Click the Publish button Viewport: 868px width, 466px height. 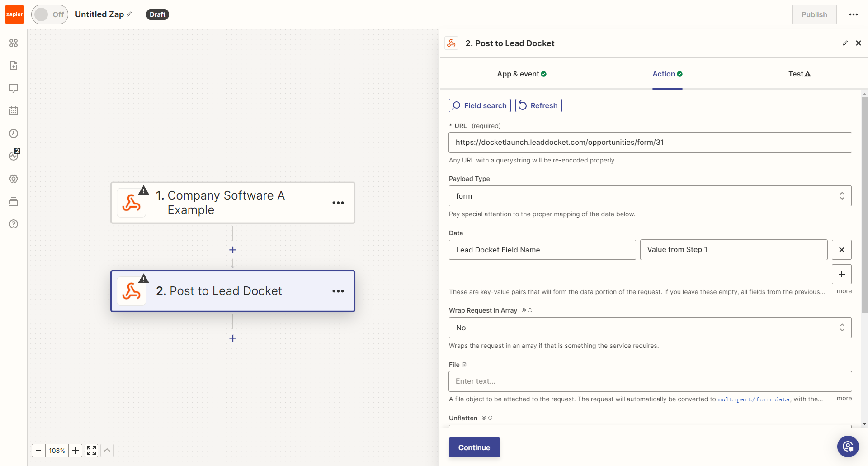point(814,14)
